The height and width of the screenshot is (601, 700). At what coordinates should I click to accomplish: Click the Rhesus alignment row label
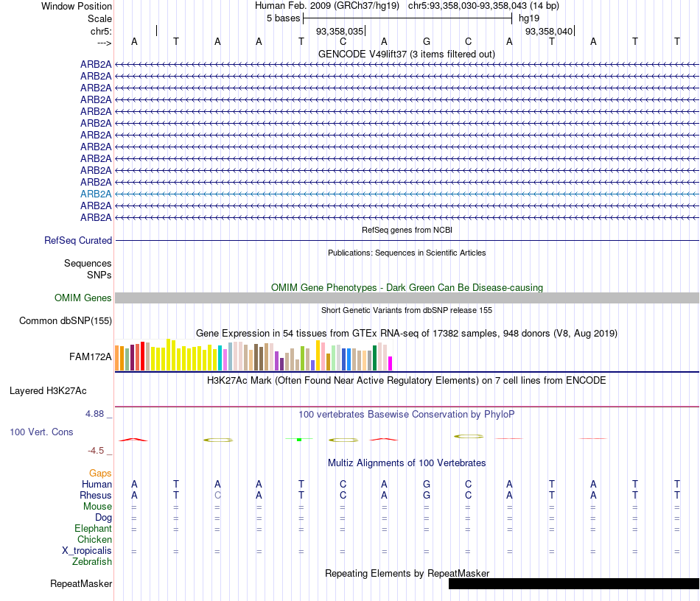(x=96, y=495)
